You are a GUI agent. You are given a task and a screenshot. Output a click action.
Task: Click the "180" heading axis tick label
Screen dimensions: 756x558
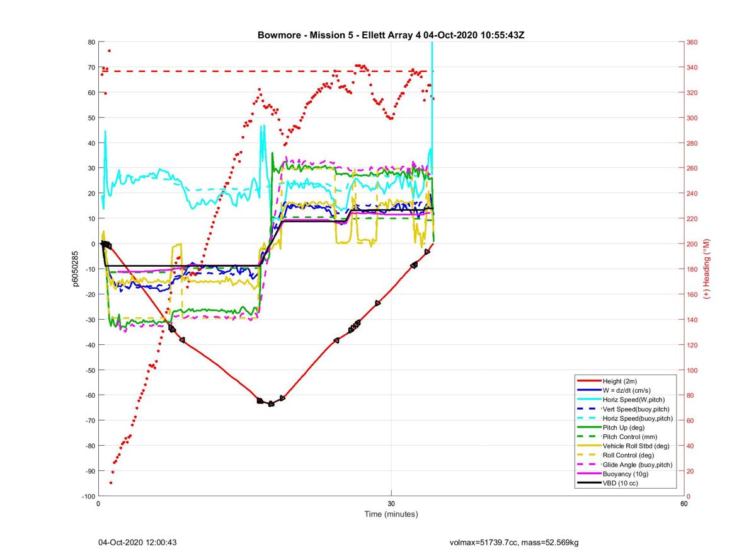click(x=692, y=269)
